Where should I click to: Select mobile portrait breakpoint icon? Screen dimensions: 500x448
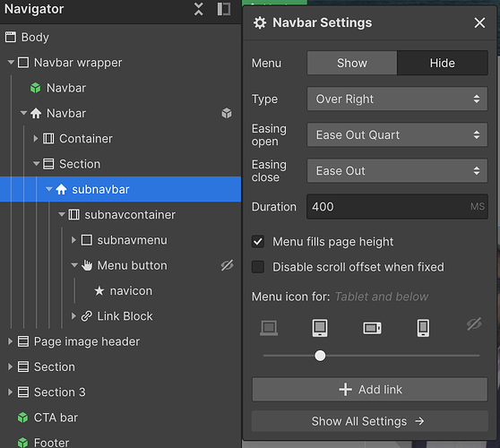click(x=423, y=328)
